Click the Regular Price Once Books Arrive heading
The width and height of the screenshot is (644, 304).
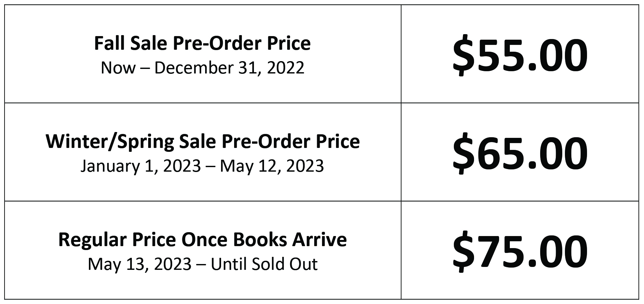203,240
